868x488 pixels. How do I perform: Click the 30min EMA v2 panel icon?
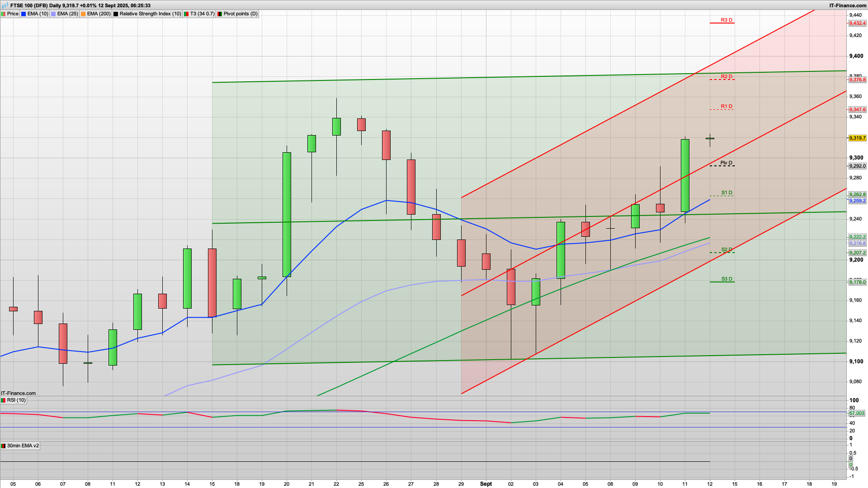[4, 446]
